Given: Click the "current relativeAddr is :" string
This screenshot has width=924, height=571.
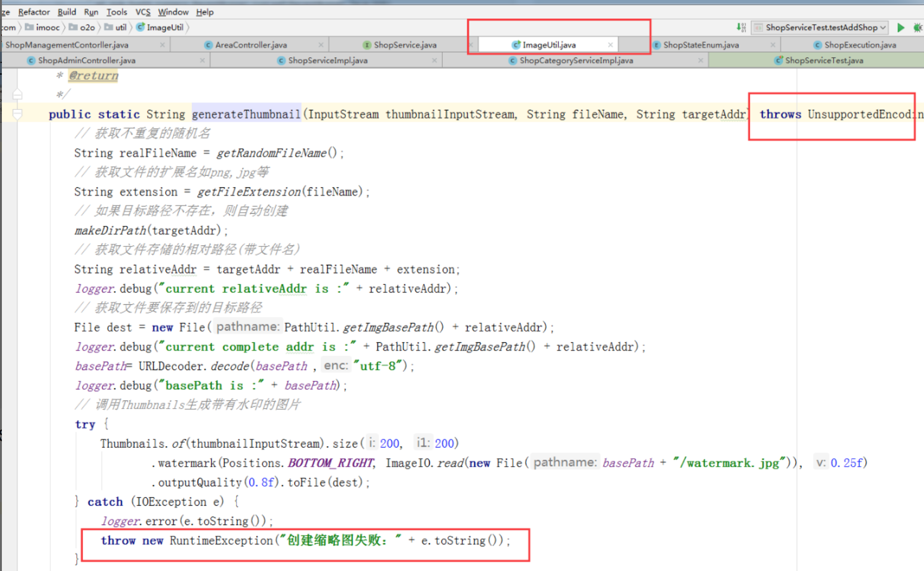Looking at the screenshot, I should pyautogui.click(x=254, y=288).
